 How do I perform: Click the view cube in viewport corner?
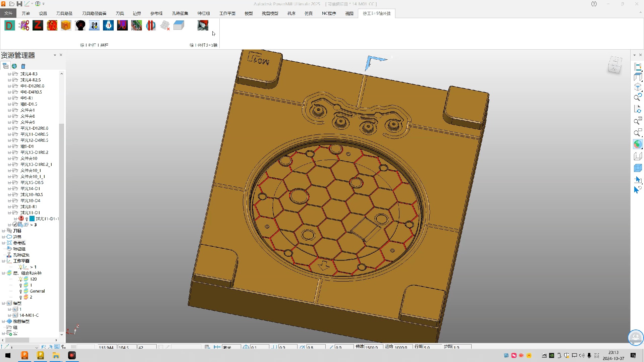pos(615,65)
